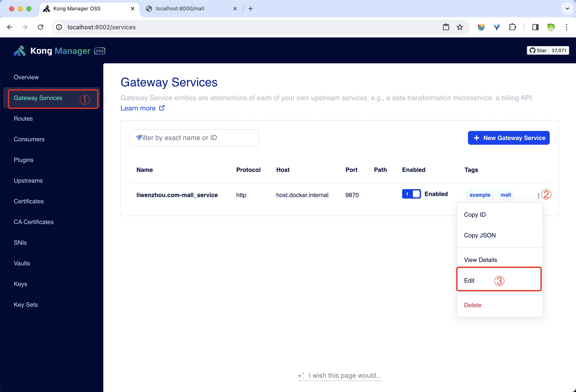Open the row actions kebab menu
Screen dimensions: 576x392
[x=538, y=195]
